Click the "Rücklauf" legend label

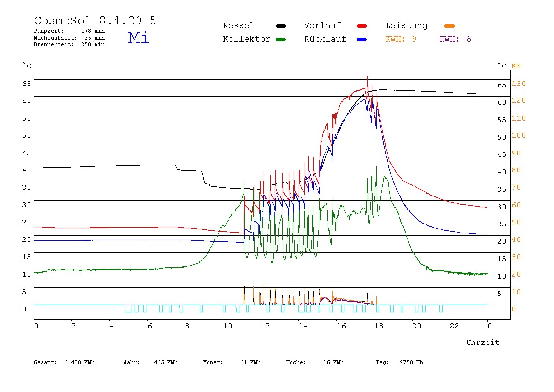pyautogui.click(x=325, y=39)
